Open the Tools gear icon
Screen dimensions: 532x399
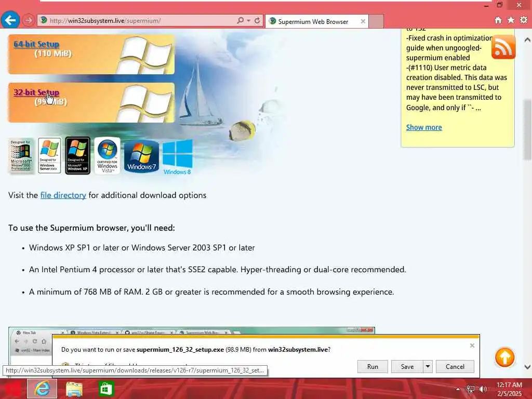524,20
